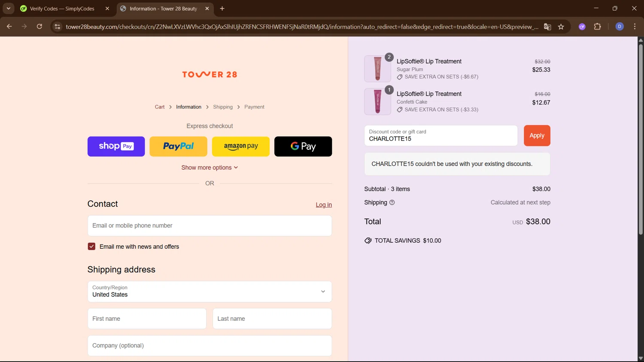The height and width of the screenshot is (362, 644).
Task: Click the discount code field containing CHARLOTTE15
Action: pyautogui.click(x=441, y=136)
